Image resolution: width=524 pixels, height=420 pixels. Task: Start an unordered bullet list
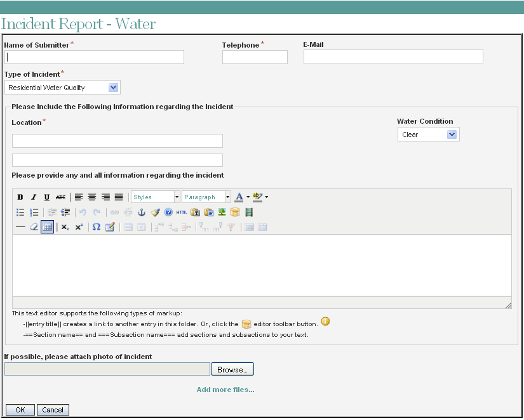[20, 212]
